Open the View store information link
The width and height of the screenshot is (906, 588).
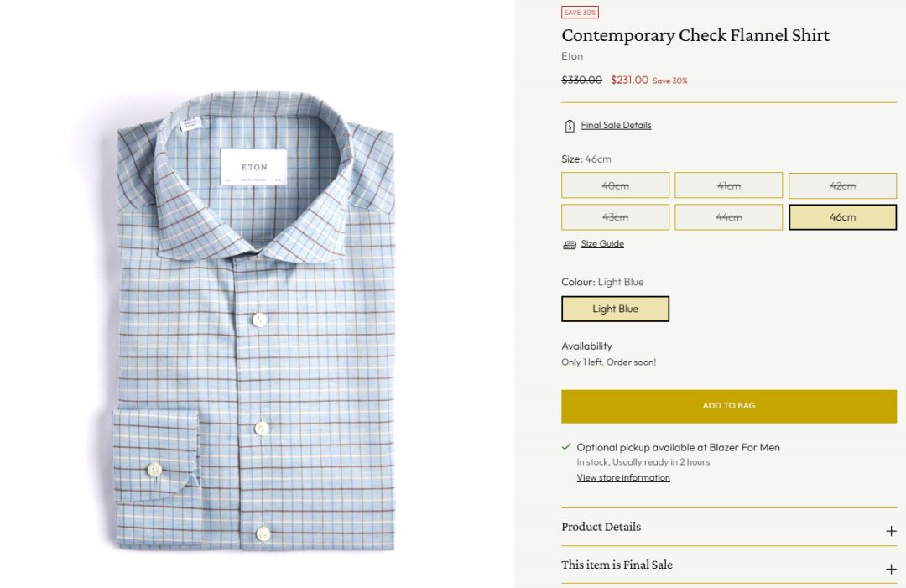pos(623,478)
